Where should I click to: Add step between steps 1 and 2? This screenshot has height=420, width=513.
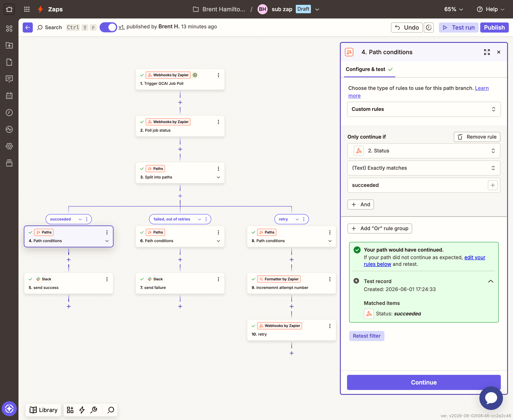click(180, 102)
